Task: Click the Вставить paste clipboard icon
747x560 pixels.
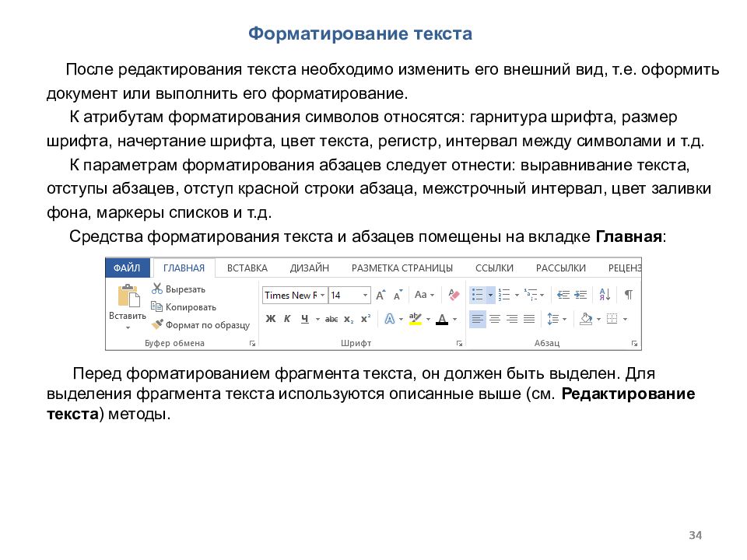Action: coord(128,296)
